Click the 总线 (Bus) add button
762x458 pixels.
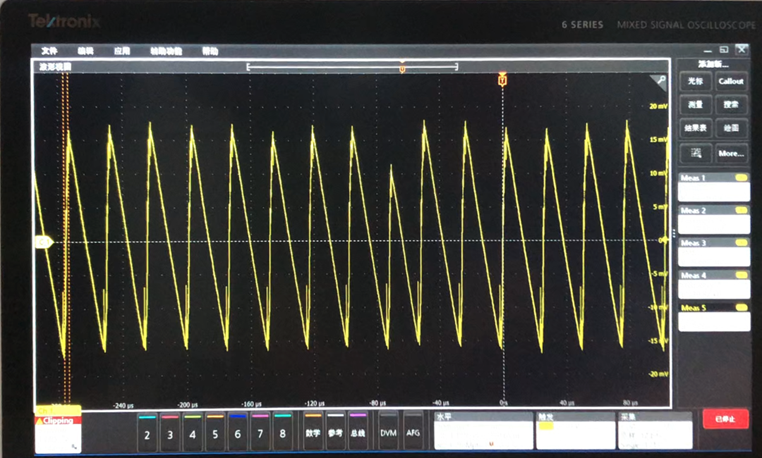click(358, 432)
